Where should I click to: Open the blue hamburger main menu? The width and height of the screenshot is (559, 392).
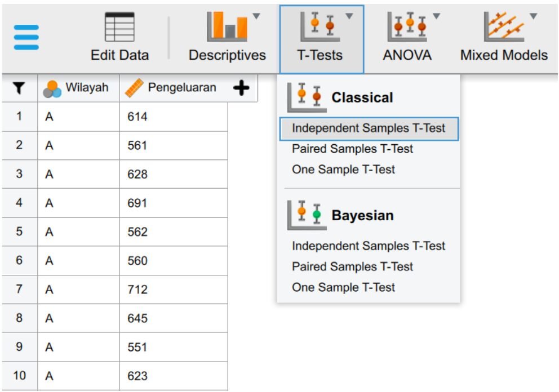coord(26,37)
